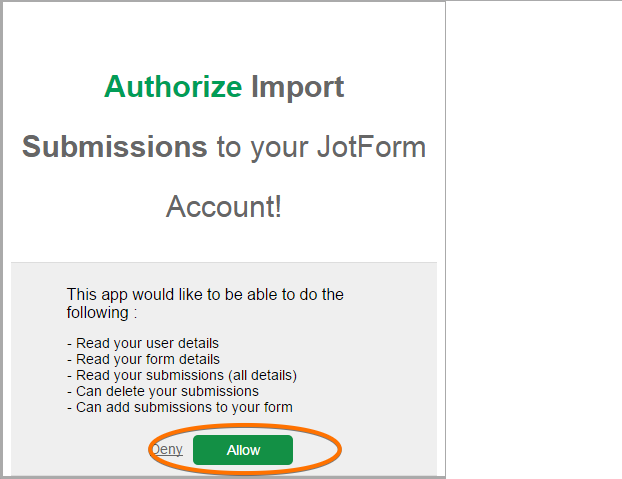
Task: Select the 'Read your form details' line
Action: click(143, 359)
